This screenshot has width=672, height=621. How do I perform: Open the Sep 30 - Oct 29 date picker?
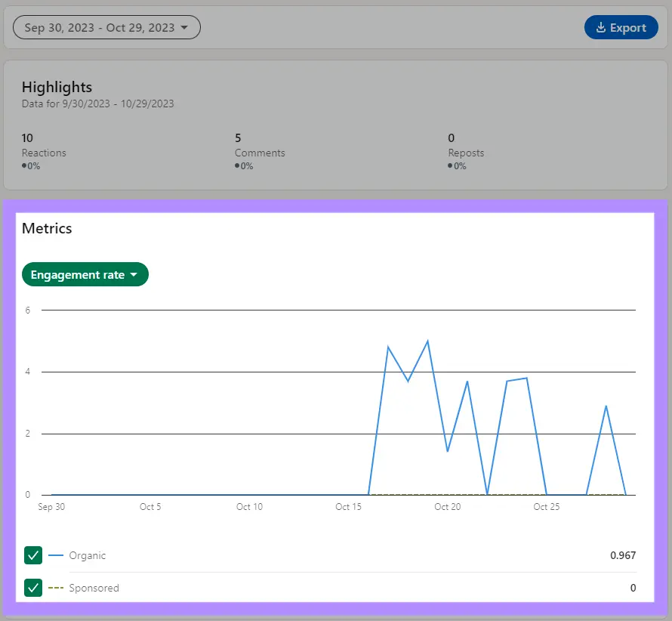[x=106, y=27]
